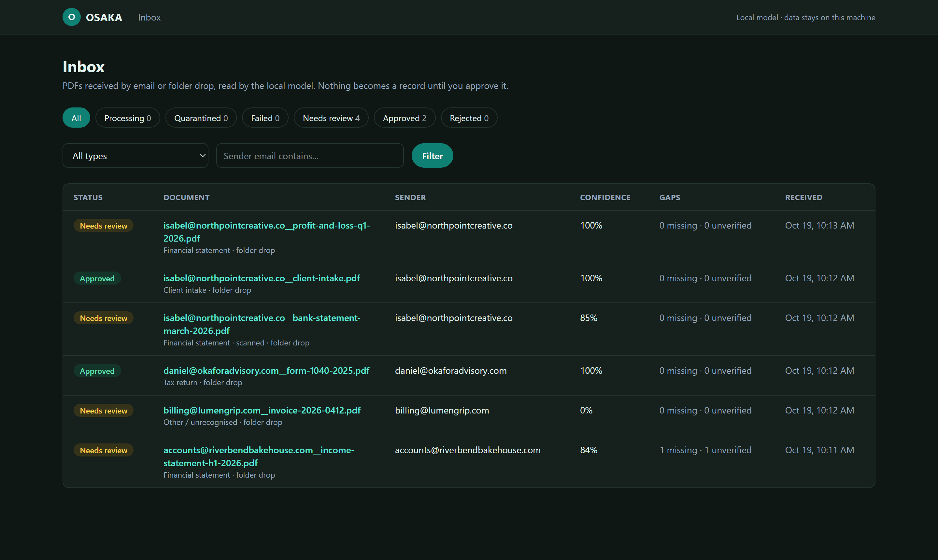938x560 pixels.
Task: Click the GAPS column header
Action: pos(670,197)
